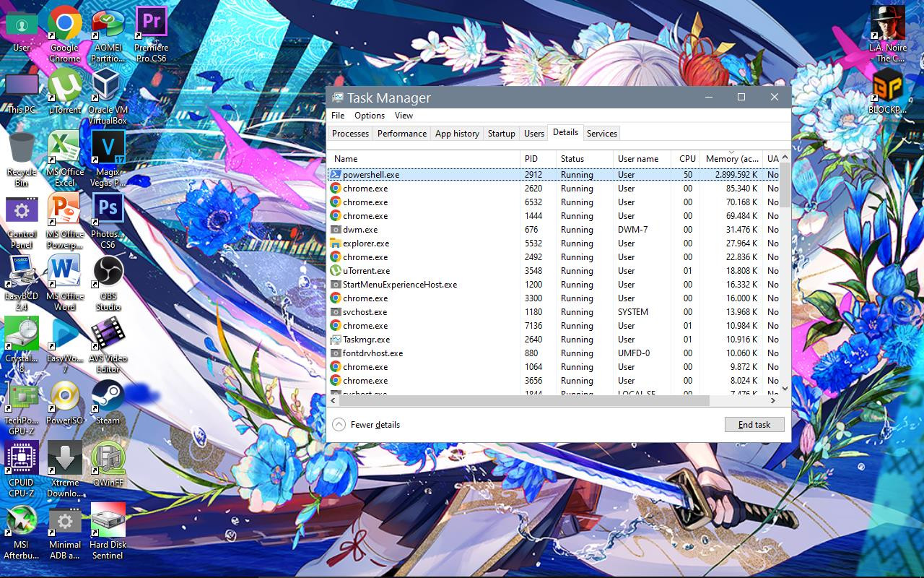Open This PC desktop icon
This screenshot has width=924, height=578.
[22, 92]
